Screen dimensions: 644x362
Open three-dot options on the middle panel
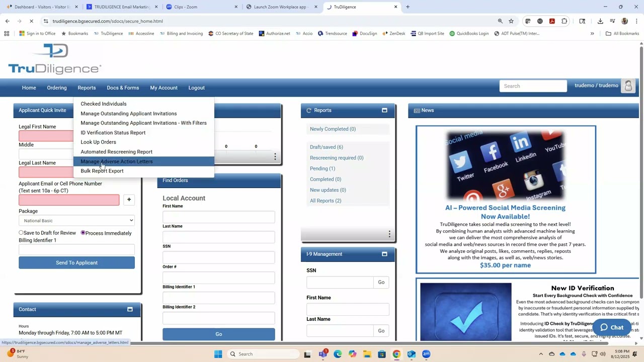[275, 157]
